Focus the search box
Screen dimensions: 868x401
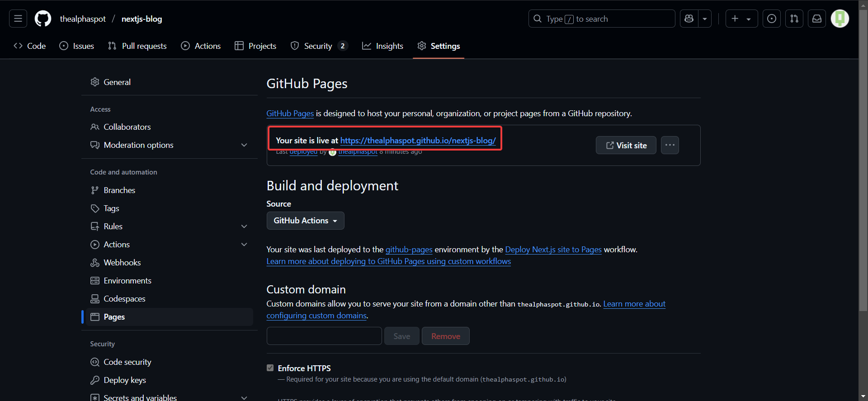coord(602,19)
